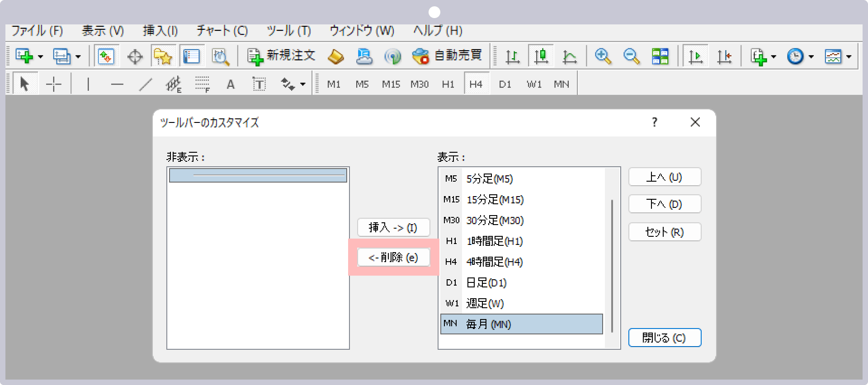Switch chart to M1 timeframe
The height and width of the screenshot is (385, 868).
click(334, 84)
